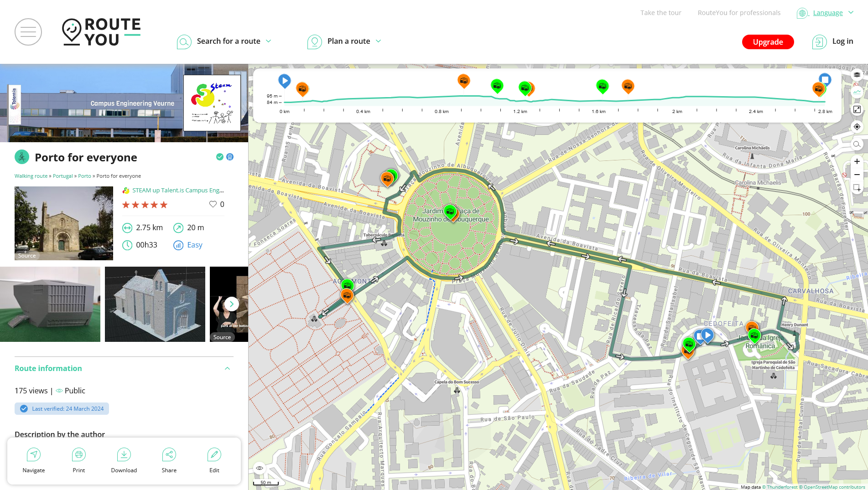Toggle favorite heart for this route
The height and width of the screenshot is (490, 868).
coord(213,204)
